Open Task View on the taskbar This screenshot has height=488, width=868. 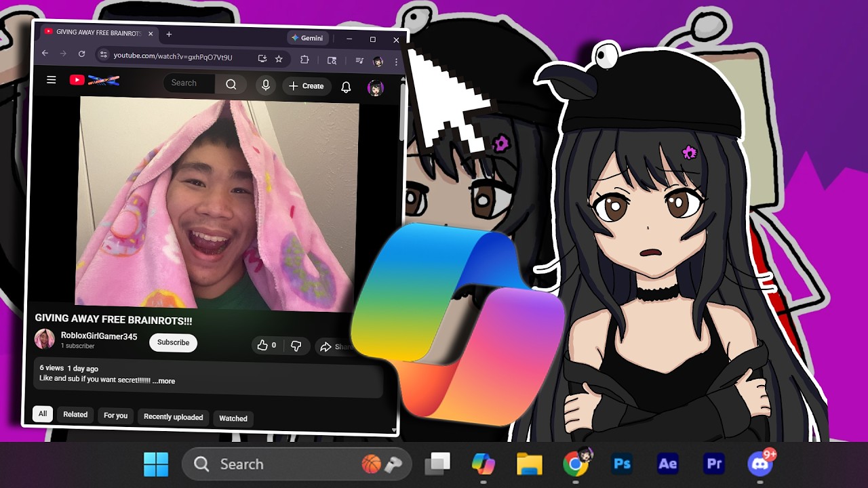tap(437, 464)
